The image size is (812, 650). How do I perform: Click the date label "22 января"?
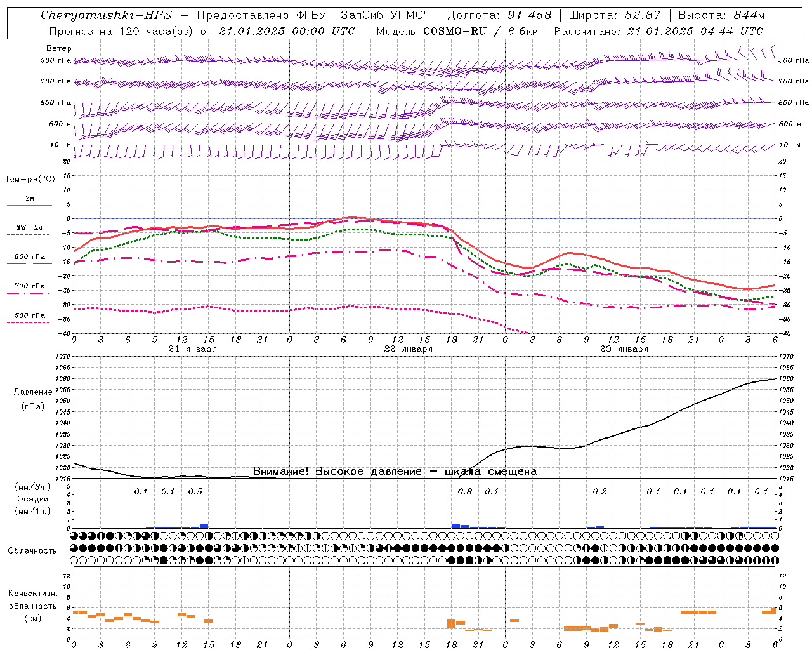pyautogui.click(x=409, y=349)
